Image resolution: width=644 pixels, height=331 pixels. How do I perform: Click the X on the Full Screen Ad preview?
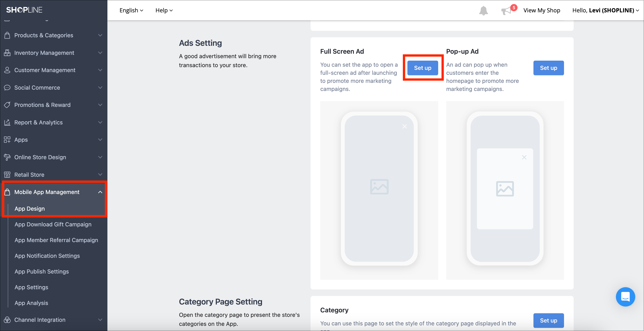click(405, 126)
